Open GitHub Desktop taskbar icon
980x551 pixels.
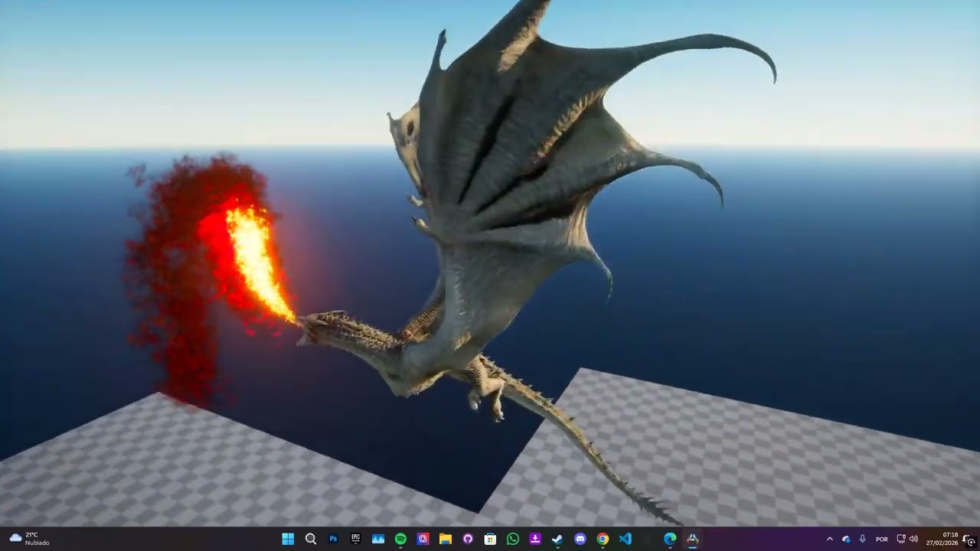(468, 539)
